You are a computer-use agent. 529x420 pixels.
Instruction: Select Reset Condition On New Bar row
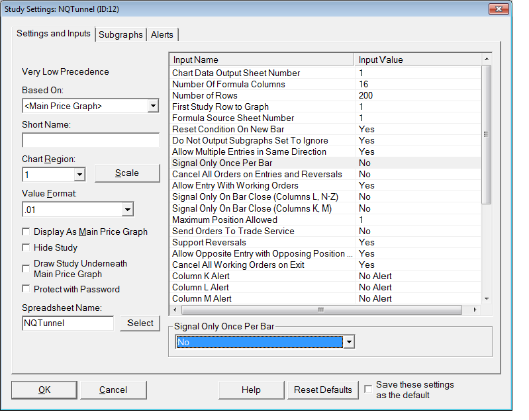(x=326, y=129)
